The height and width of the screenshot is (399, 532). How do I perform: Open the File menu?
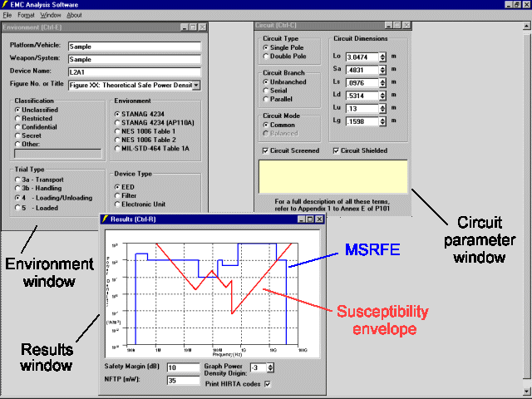point(7,15)
